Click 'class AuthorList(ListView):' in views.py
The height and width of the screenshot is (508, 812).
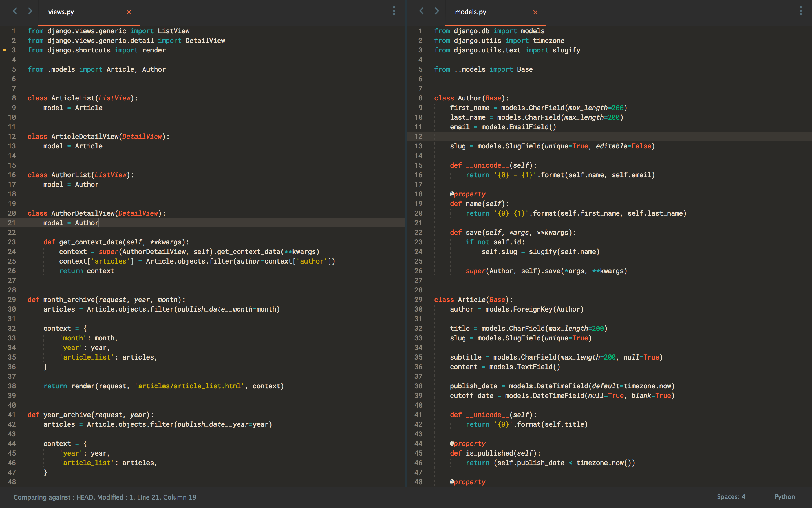click(81, 175)
